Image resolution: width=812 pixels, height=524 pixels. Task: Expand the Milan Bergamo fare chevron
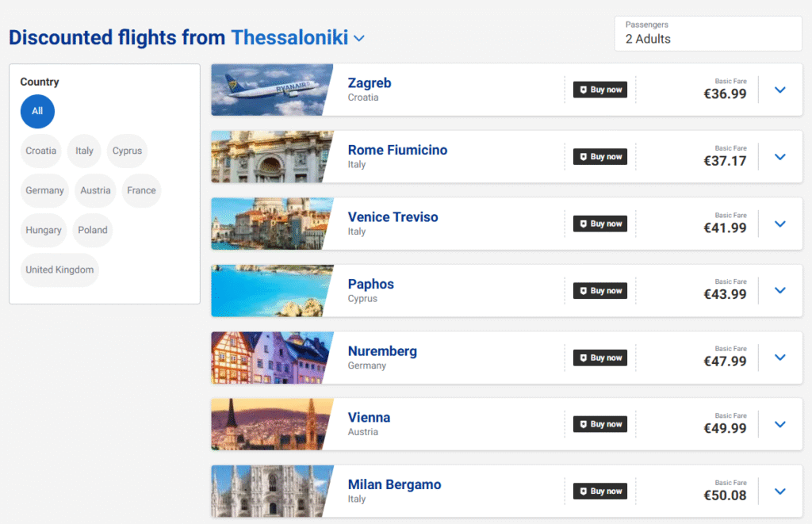coord(779,491)
